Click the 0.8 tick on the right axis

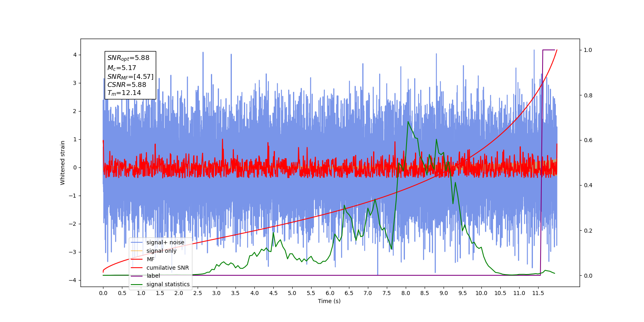588,95
